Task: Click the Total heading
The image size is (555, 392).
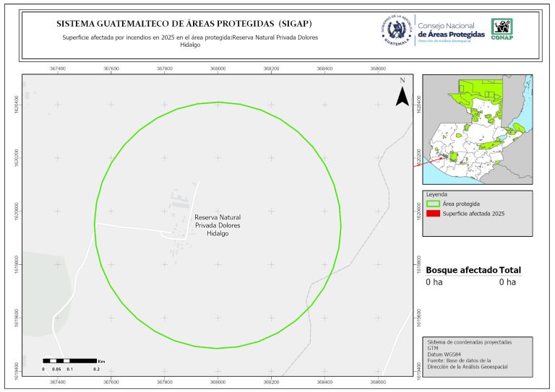Action: point(509,270)
